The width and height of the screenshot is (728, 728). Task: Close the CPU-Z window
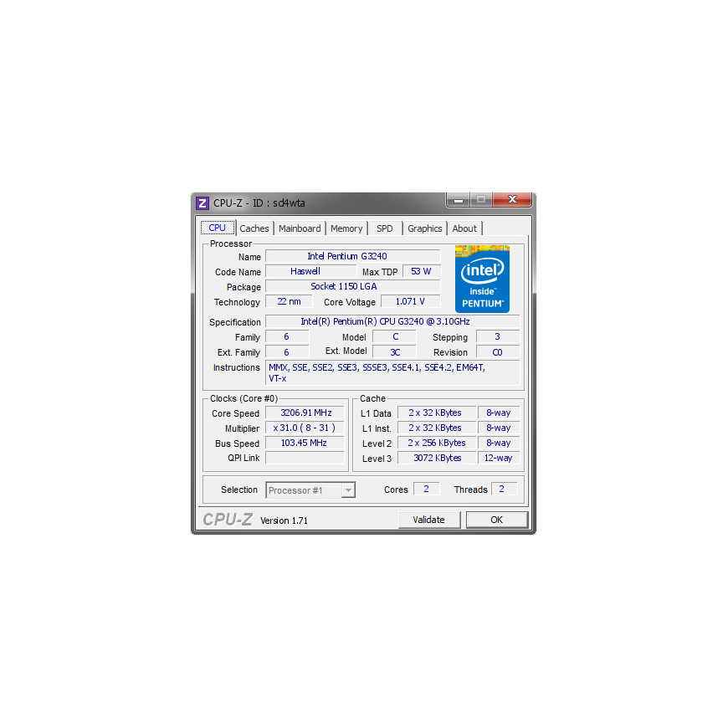(512, 200)
